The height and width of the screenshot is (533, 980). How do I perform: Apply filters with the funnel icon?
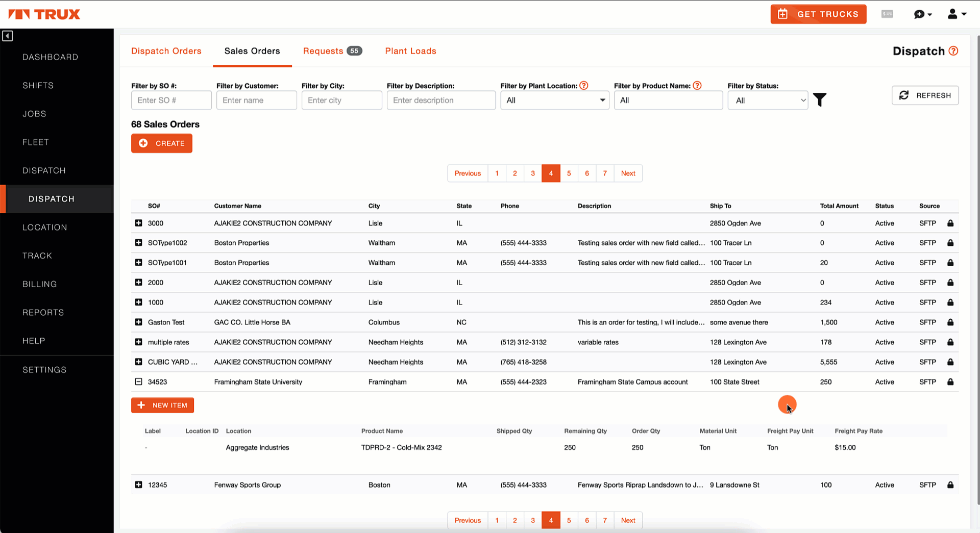(820, 100)
